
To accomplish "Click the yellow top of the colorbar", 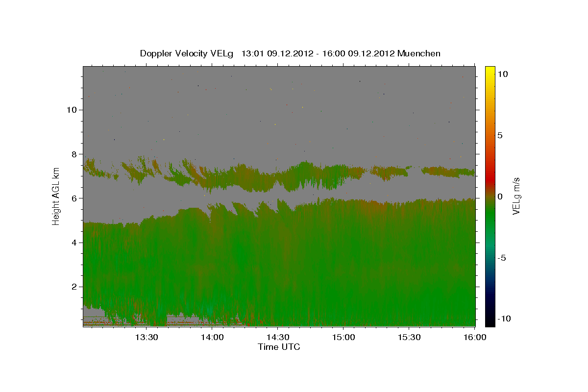I will pyautogui.click(x=490, y=71).
